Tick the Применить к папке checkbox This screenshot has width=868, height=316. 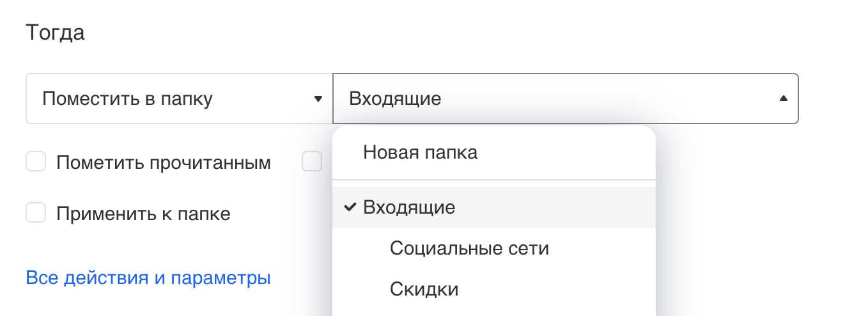pyautogui.click(x=36, y=213)
